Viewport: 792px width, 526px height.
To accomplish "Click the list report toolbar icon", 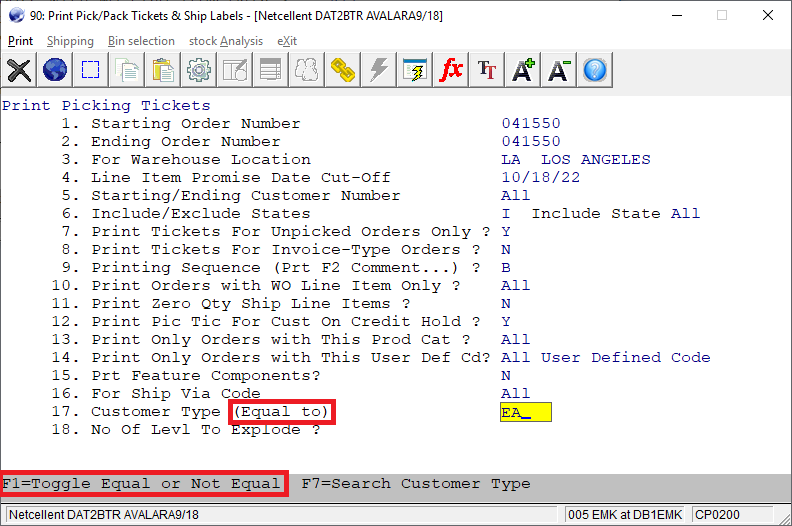I will (270, 70).
